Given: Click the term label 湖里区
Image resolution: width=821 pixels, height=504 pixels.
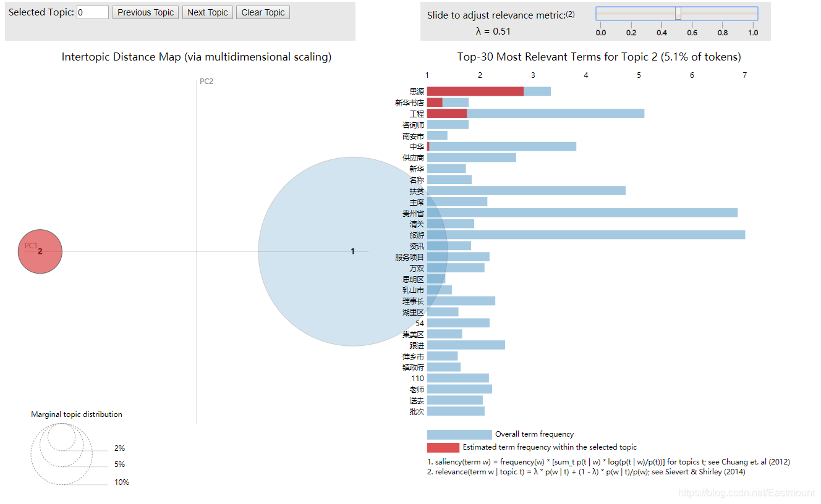Looking at the screenshot, I should click(414, 312).
